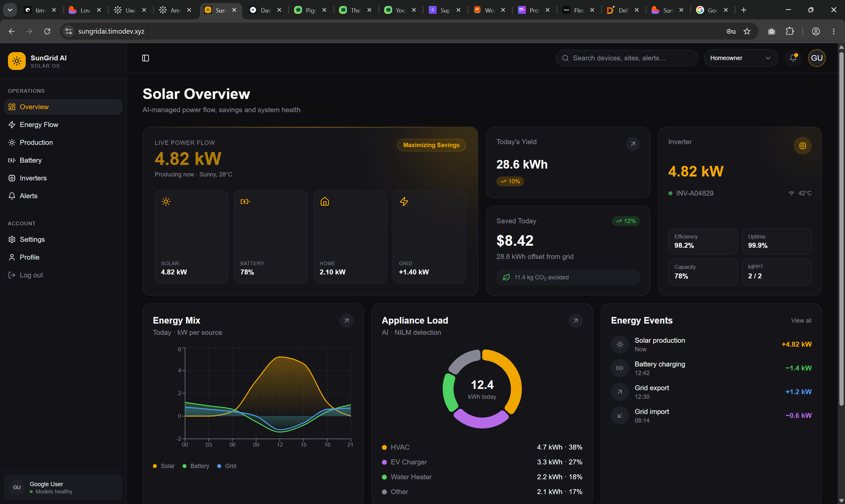Bookmark this page with star icon
This screenshot has height=504, width=845.
[746, 31]
